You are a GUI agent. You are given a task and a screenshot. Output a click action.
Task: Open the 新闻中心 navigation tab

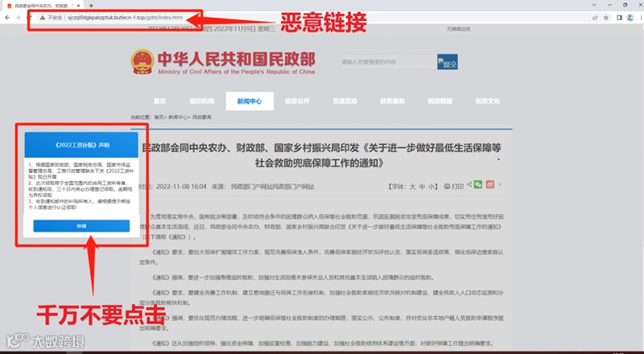250,101
